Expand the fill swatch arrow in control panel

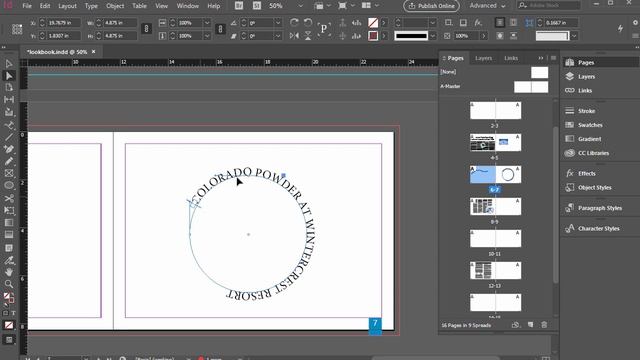384,23
